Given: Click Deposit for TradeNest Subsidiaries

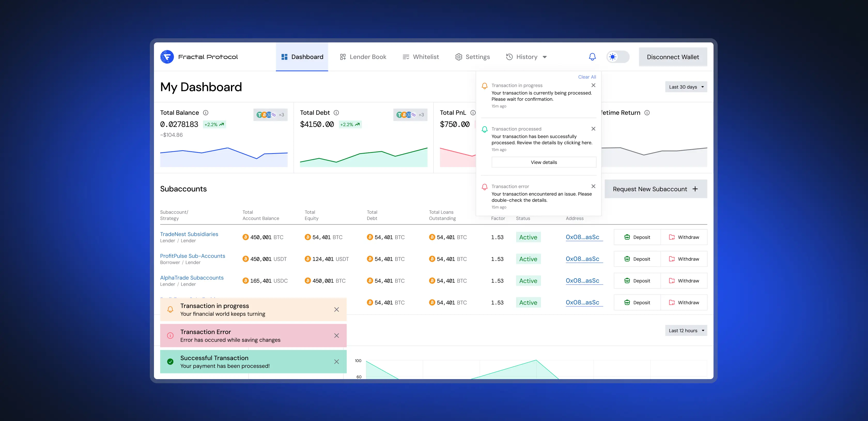Looking at the screenshot, I should tap(637, 237).
